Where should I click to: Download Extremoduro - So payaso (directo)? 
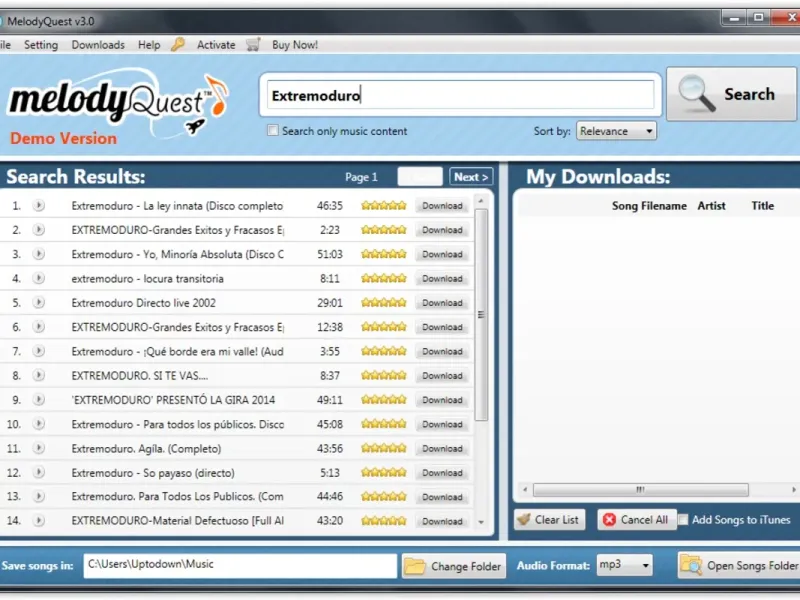(x=442, y=472)
